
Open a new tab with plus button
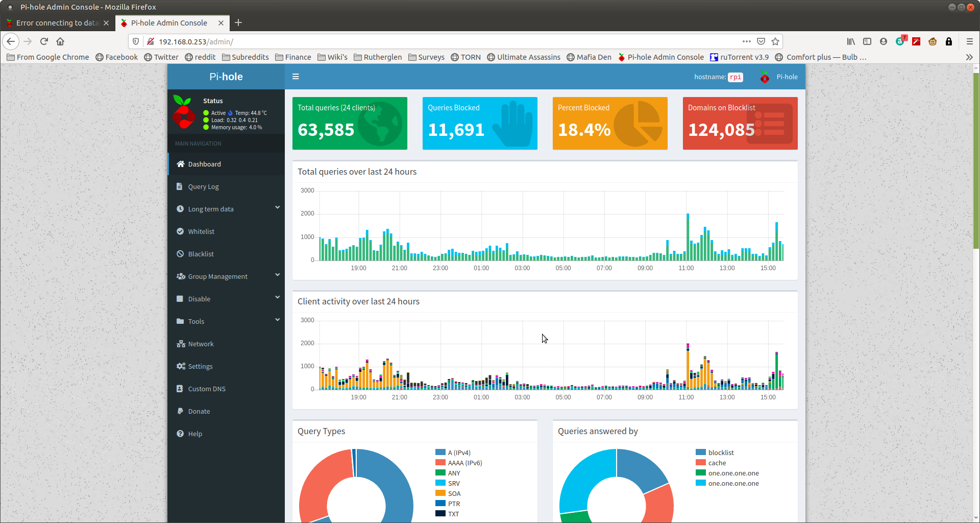(238, 22)
